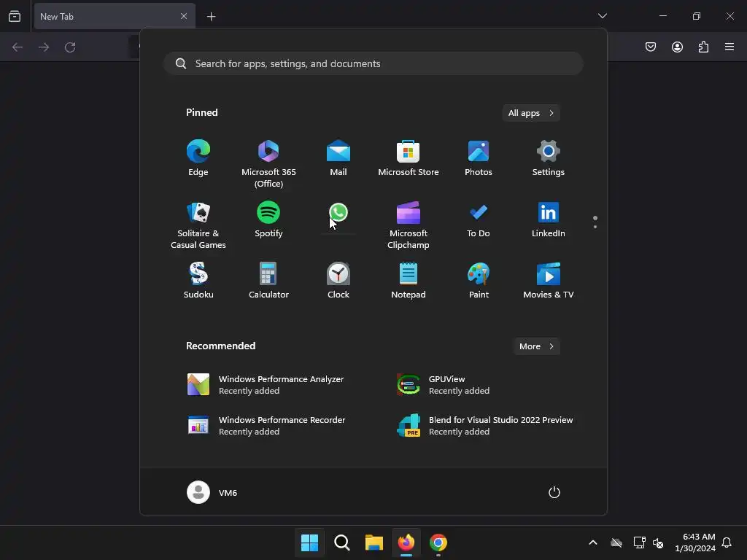747x560 pixels.
Task: Launch Microsoft Clipchamp
Action: coord(409,225)
